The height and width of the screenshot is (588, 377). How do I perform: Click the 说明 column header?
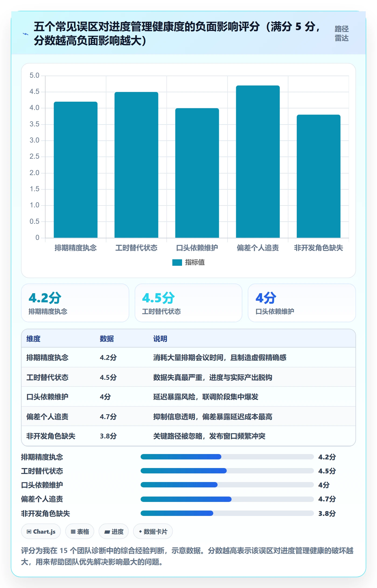[160, 339]
